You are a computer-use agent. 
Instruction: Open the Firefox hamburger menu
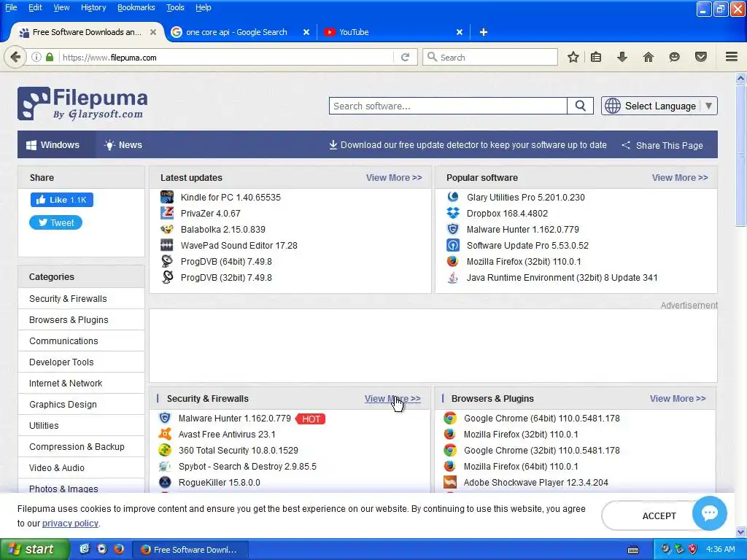click(x=732, y=57)
